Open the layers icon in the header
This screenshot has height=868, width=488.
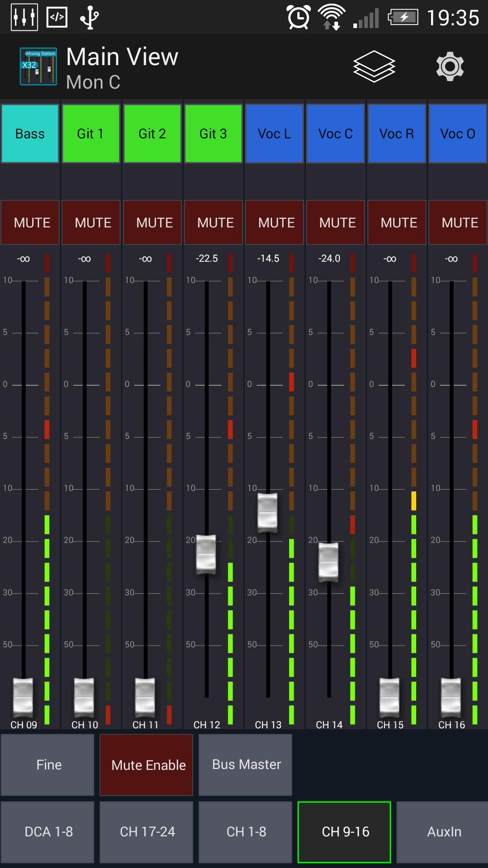[374, 66]
